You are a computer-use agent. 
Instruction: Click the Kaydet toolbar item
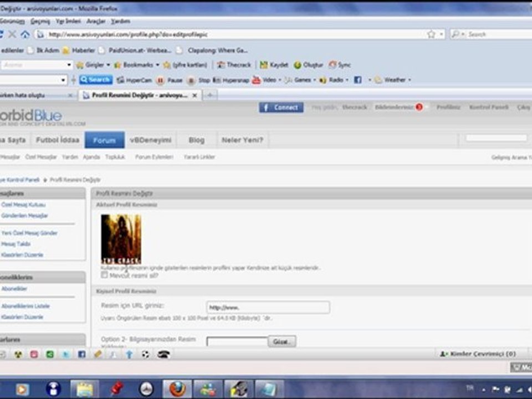[x=274, y=65]
